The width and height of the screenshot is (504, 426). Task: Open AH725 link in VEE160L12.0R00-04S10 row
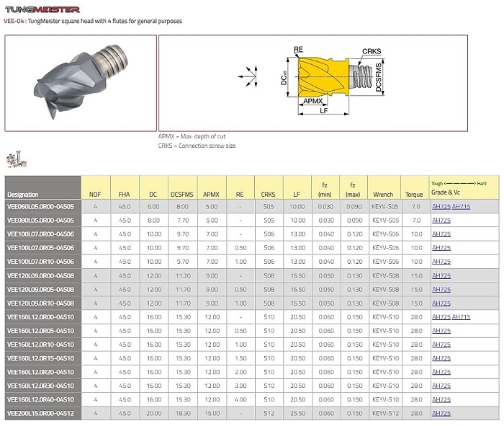point(441,317)
